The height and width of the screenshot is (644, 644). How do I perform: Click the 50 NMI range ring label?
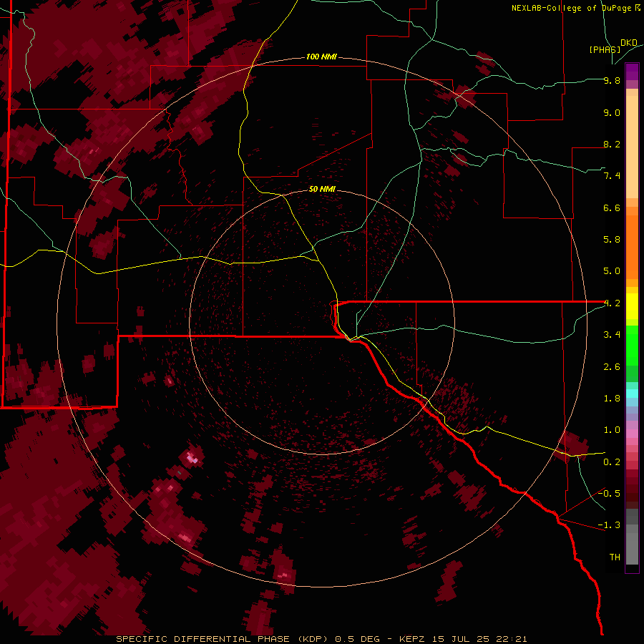click(x=322, y=189)
